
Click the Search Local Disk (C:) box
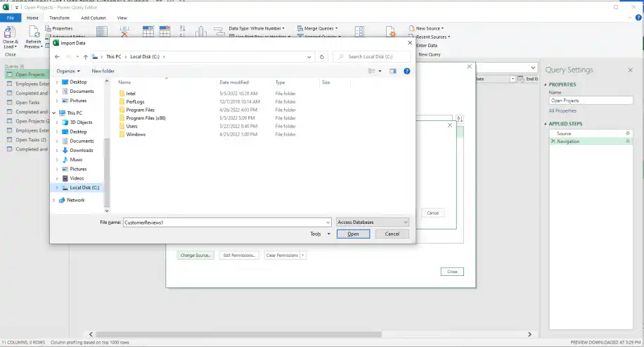coord(372,57)
